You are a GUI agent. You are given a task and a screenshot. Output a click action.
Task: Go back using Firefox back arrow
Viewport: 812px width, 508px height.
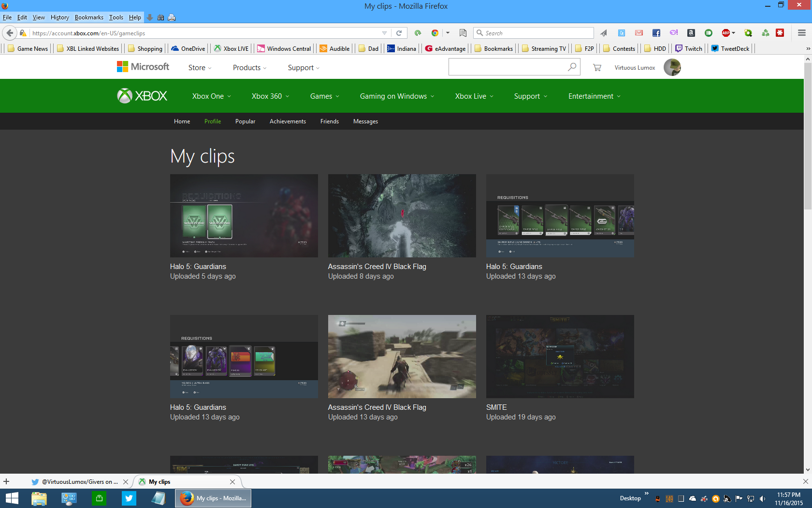click(10, 33)
